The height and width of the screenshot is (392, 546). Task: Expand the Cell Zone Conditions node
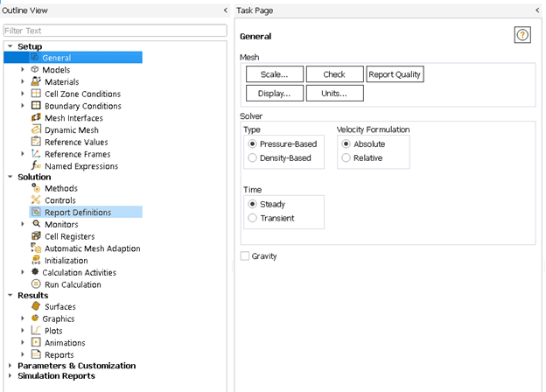tap(24, 94)
